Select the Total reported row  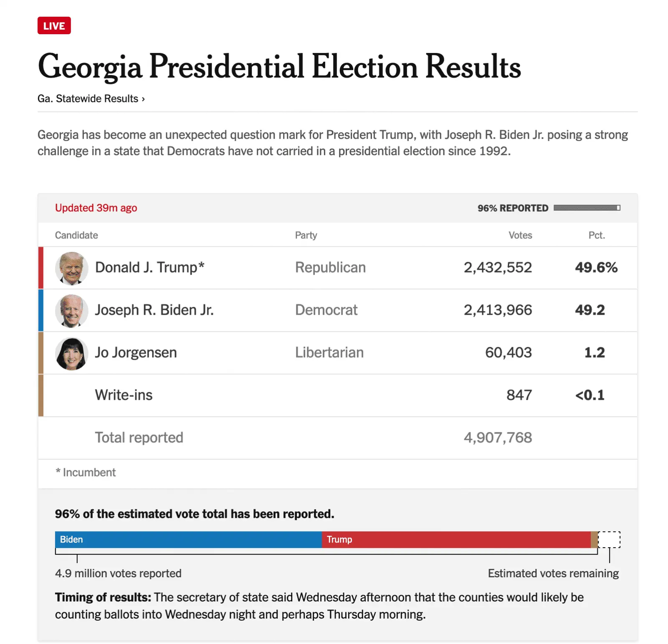139,437
